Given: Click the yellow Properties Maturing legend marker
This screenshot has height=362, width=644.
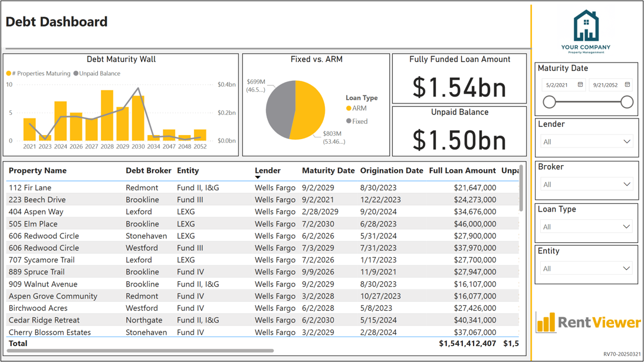Looking at the screenshot, I should [x=9, y=74].
